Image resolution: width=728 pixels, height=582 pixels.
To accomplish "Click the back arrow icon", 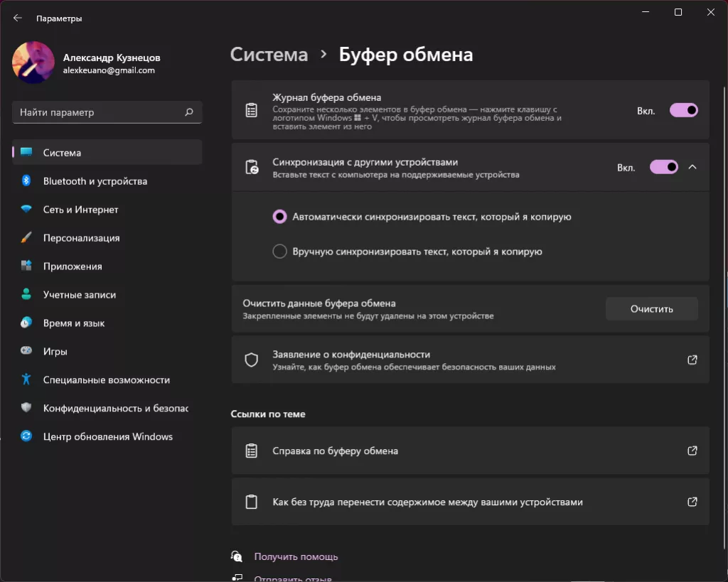I will pyautogui.click(x=18, y=18).
